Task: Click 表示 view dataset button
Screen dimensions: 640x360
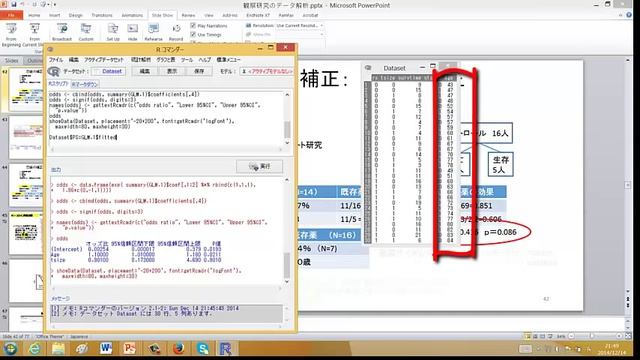Action: tap(172, 71)
